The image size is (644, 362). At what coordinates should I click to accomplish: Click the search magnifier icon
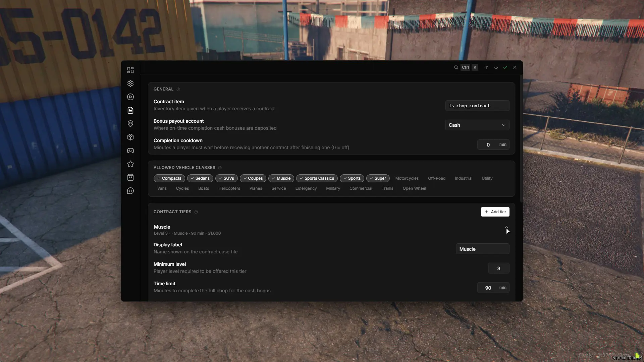(456, 67)
